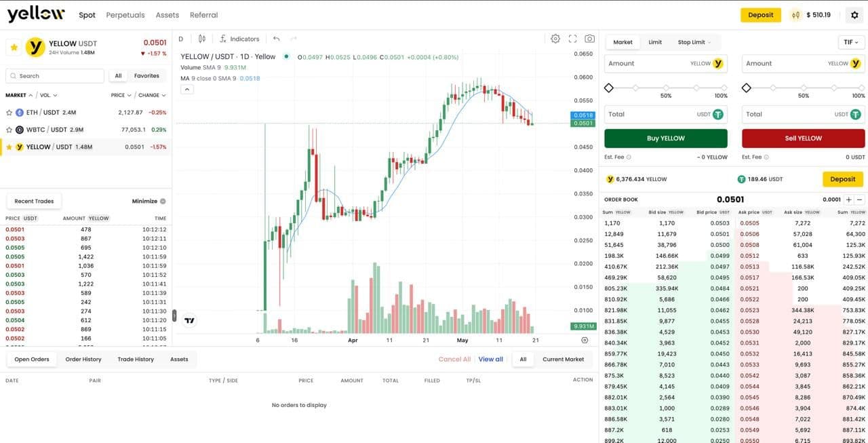This screenshot has width=868, height=443.
Task: Click the sell Total USDT input
Action: [x=804, y=114]
